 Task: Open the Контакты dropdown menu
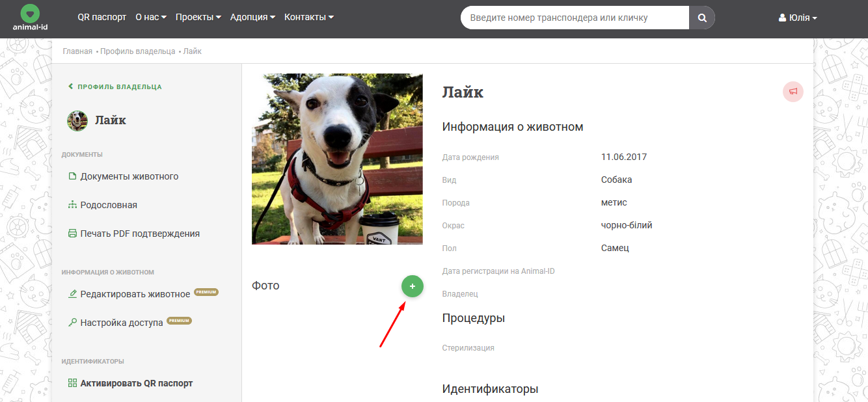click(309, 18)
